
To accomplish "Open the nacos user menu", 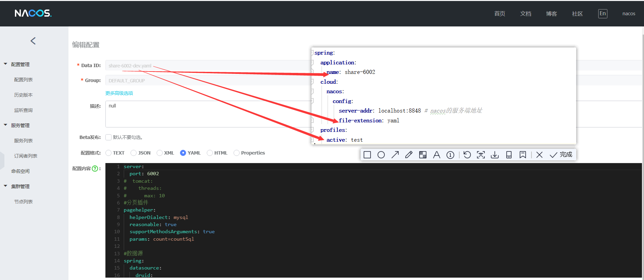I will click(629, 14).
